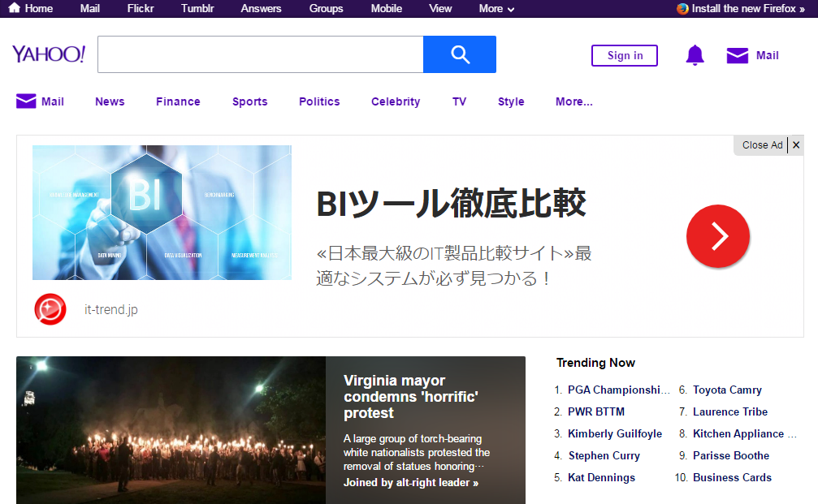The image size is (818, 504).
Task: Open trending Laurence Tribe
Action: [729, 411]
